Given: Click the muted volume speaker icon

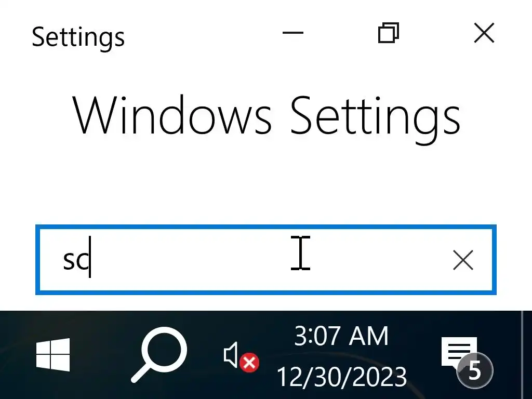Looking at the screenshot, I should [x=233, y=355].
